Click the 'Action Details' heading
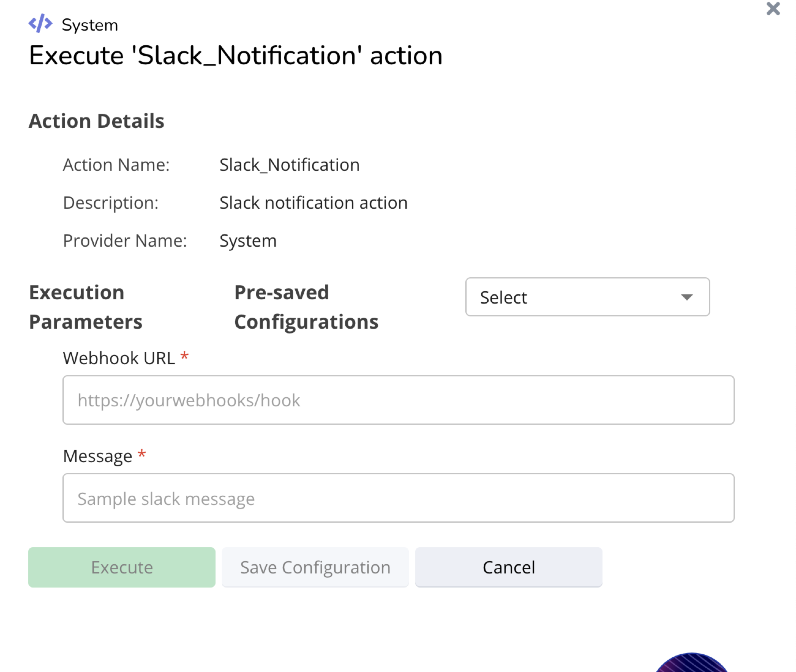796x672 pixels. [x=96, y=121]
